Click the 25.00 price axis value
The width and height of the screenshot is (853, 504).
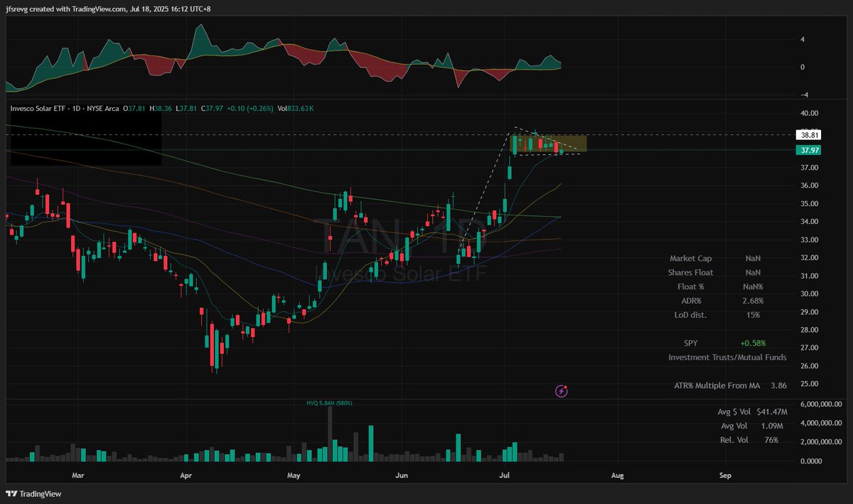tap(810, 385)
